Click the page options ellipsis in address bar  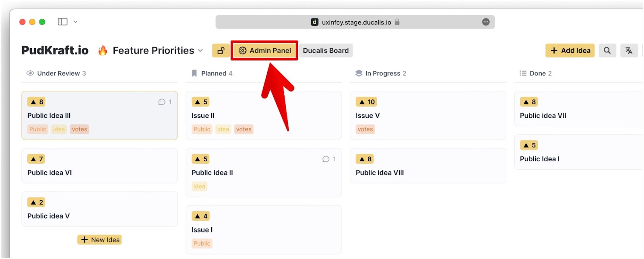pos(486,22)
